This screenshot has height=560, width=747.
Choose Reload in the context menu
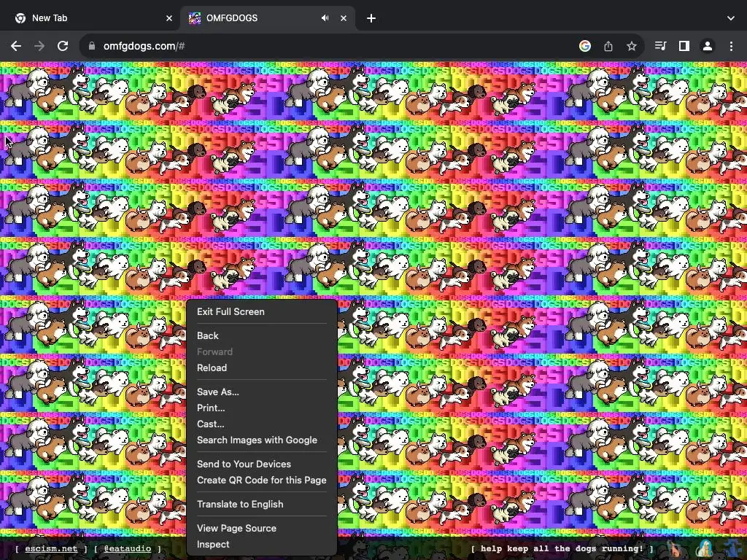point(262,367)
